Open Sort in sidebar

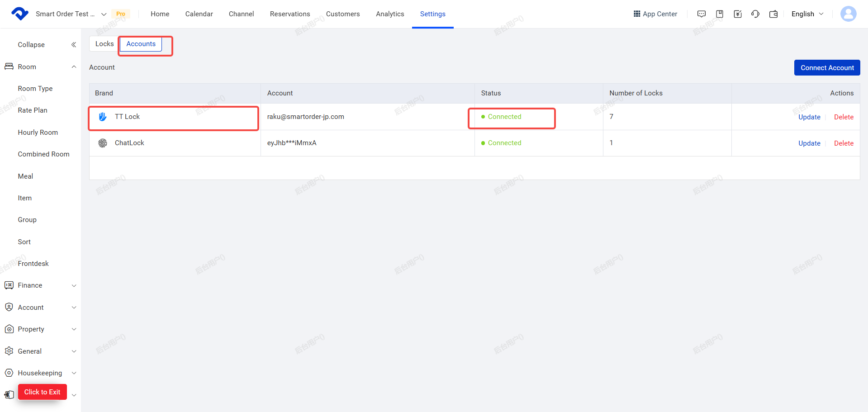[24, 242]
